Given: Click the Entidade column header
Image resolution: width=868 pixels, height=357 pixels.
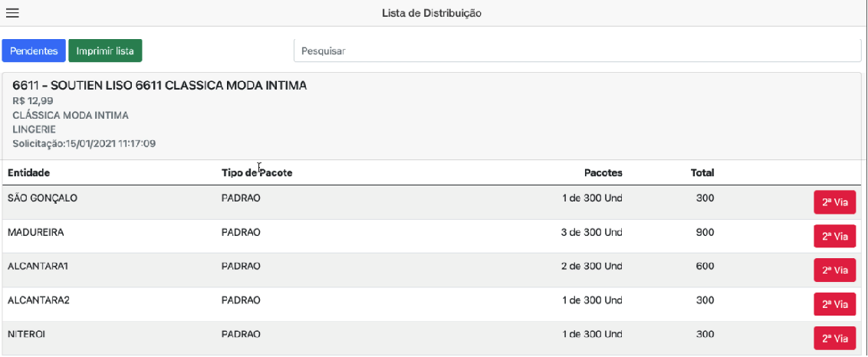Looking at the screenshot, I should point(29,172).
